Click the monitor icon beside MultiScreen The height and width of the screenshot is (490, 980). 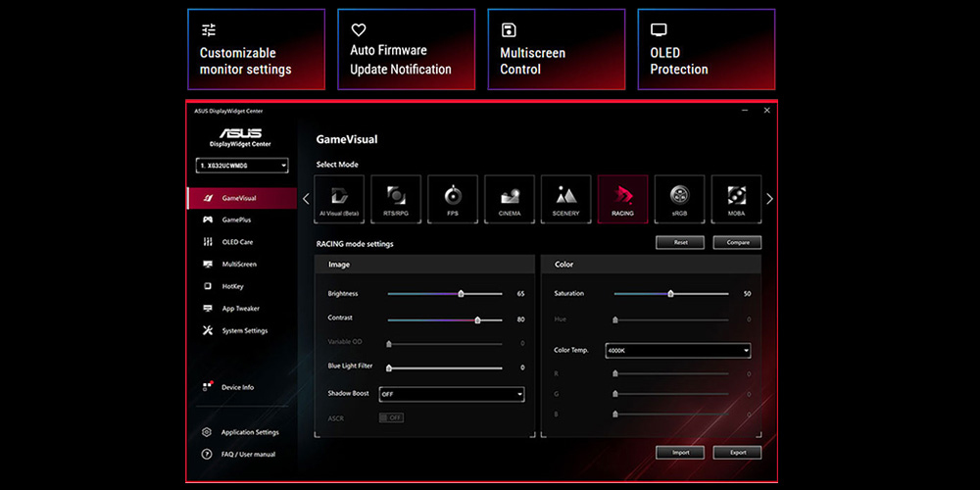(x=208, y=265)
